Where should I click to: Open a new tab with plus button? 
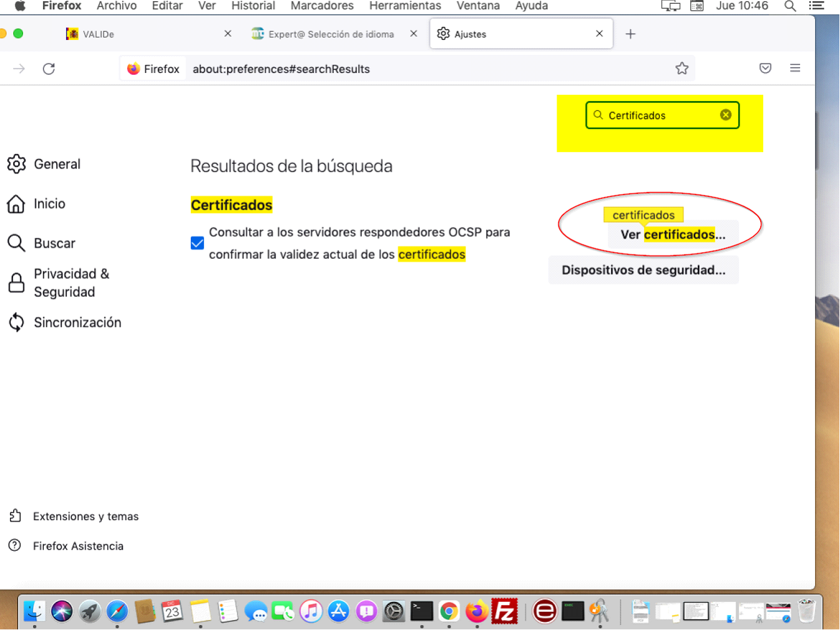[x=630, y=34]
